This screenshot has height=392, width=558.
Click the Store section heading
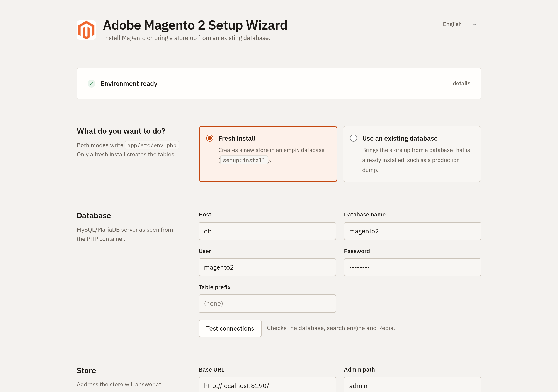coord(86,371)
